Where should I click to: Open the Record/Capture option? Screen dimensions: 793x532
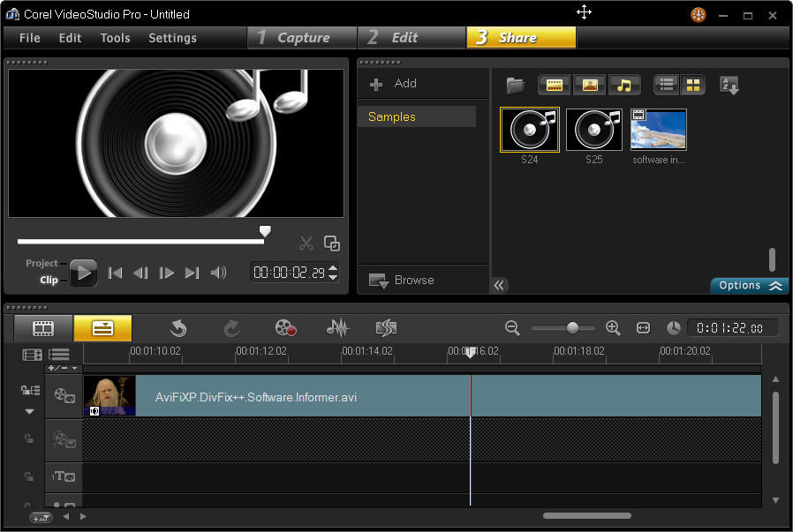coord(285,328)
